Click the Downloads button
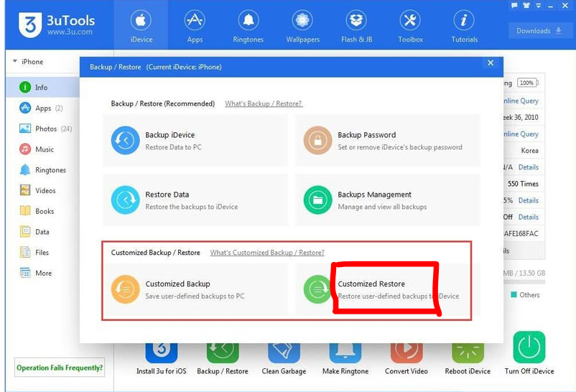 click(539, 31)
